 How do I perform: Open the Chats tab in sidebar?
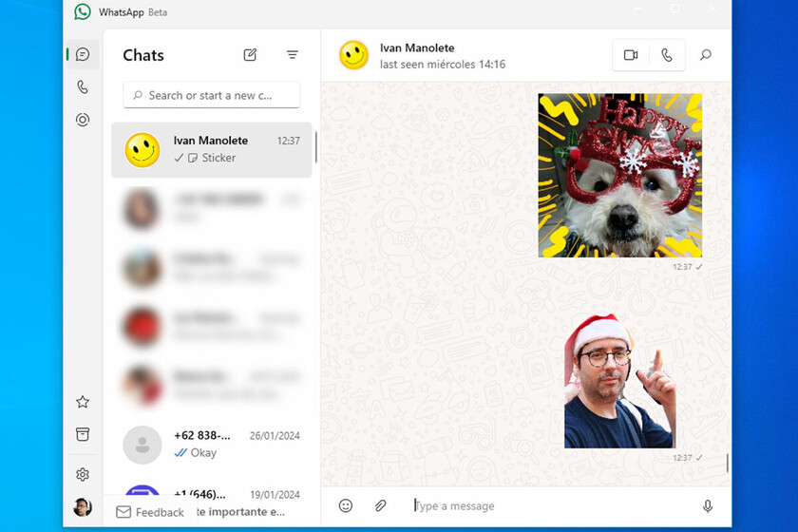(83, 54)
